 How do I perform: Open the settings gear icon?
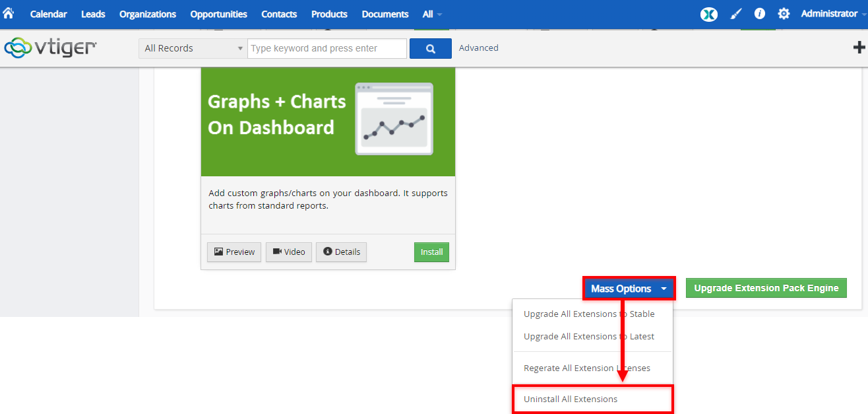pos(784,13)
